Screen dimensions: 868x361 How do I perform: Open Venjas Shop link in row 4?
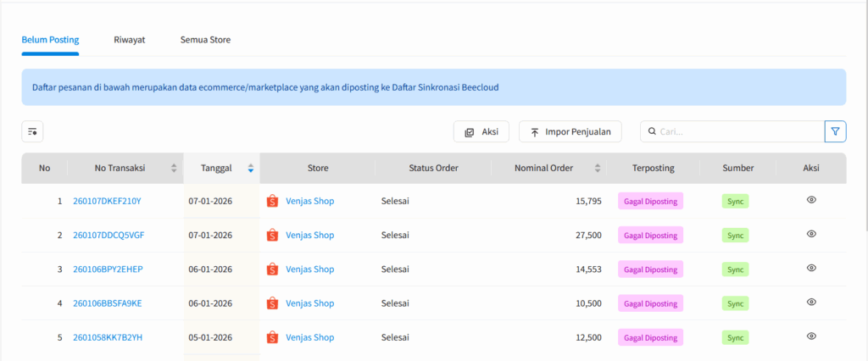310,303
